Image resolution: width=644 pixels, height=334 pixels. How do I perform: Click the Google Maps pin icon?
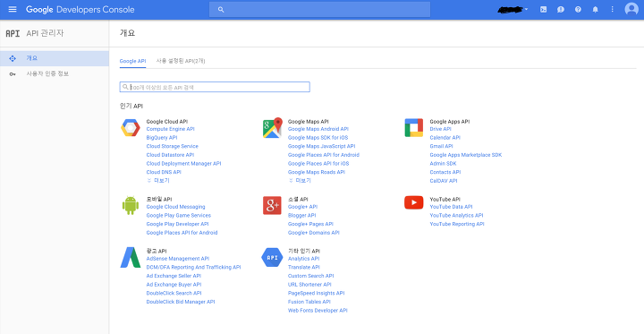point(273,127)
